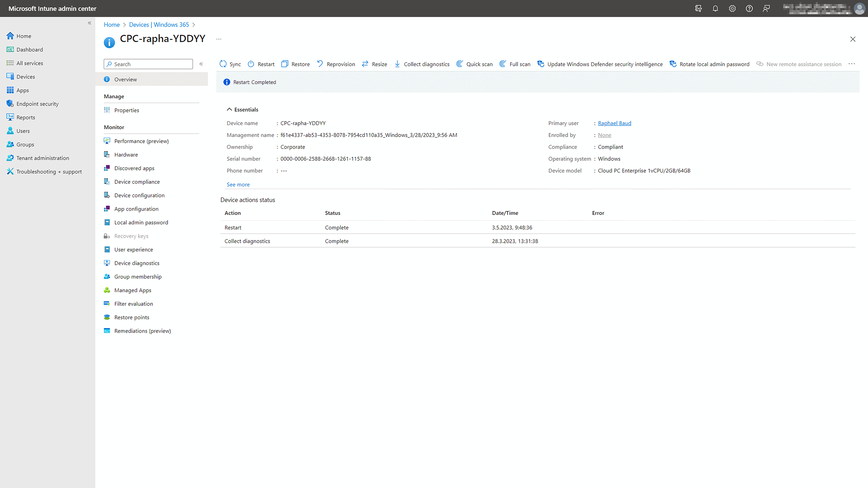Open feedback icon in header
Screen dimensions: 868x488
766,8
